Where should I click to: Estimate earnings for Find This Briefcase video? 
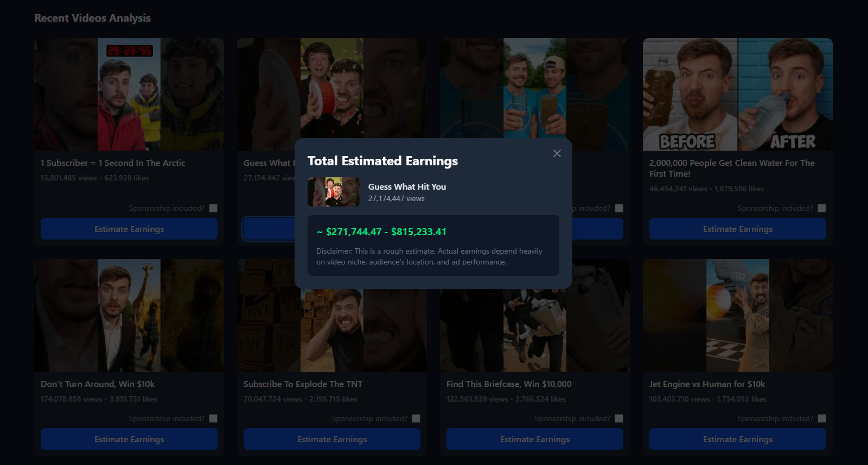[535, 439]
